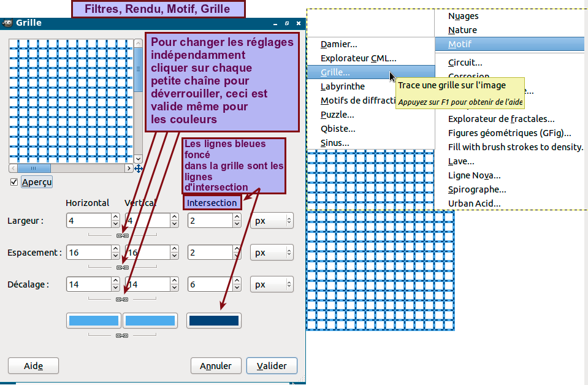Open the Spirographe... filter menu item

pos(477,189)
